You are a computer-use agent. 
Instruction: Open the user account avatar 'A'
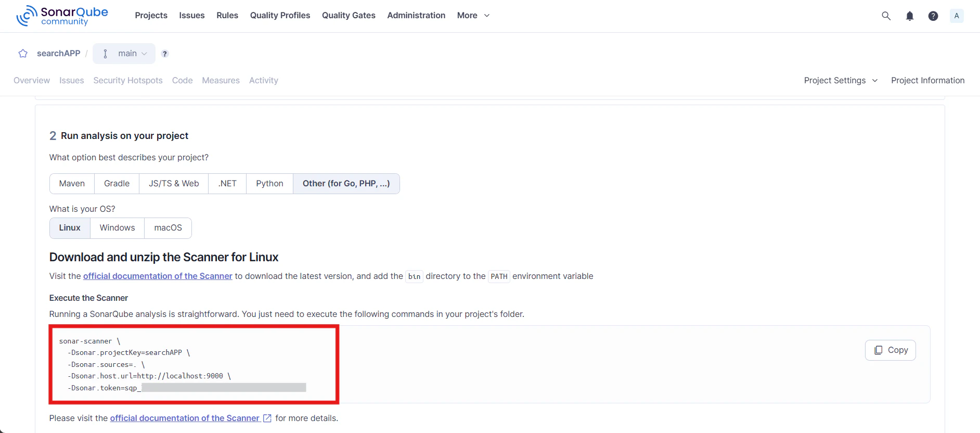pyautogui.click(x=957, y=16)
